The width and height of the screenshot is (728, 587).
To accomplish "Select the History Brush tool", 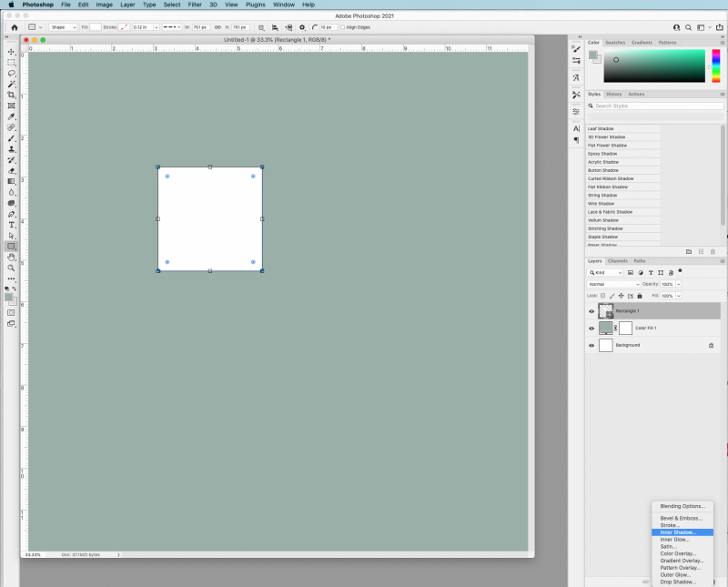I will point(11,160).
